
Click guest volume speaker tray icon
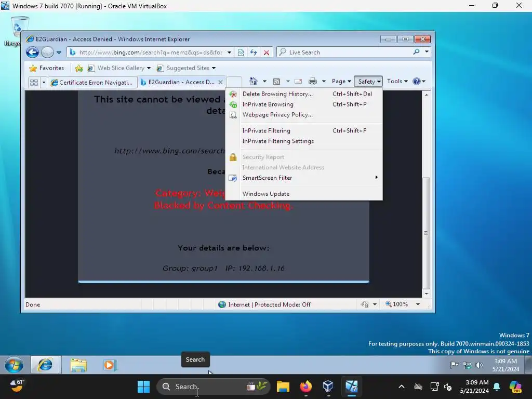pyautogui.click(x=479, y=365)
